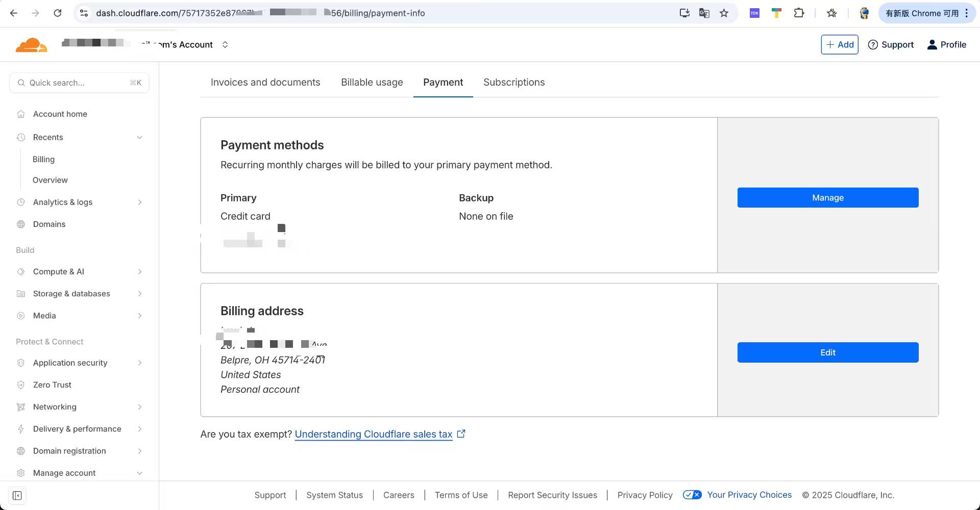Expand the Networking chevron
980x510 pixels.
(x=140, y=407)
